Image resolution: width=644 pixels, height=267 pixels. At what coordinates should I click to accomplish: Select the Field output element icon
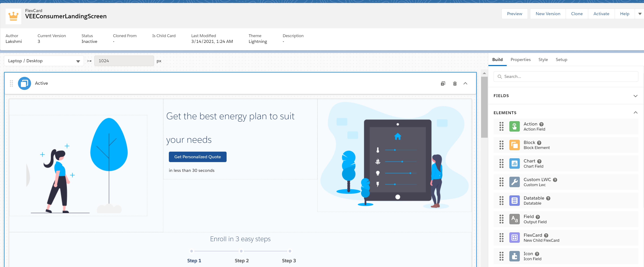tap(514, 219)
